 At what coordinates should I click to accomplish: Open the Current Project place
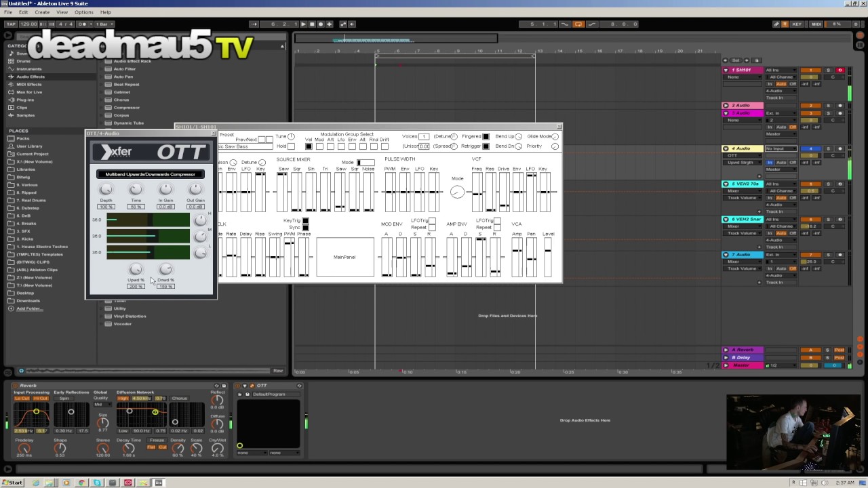point(32,154)
